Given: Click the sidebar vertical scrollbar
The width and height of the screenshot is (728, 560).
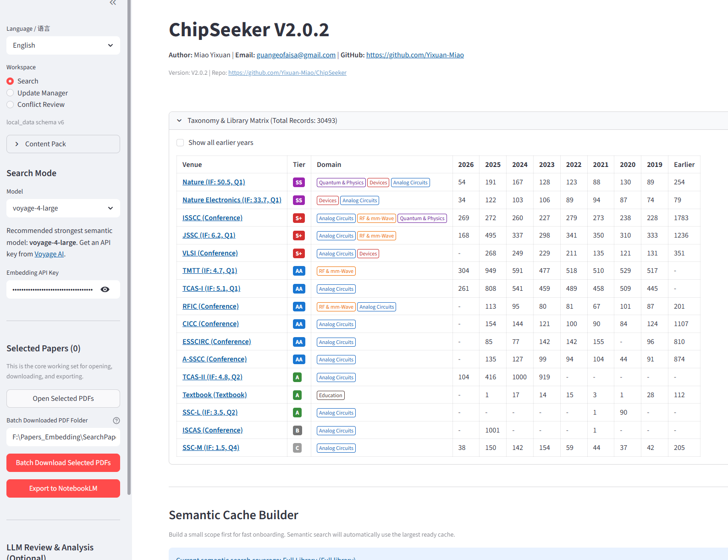Looking at the screenshot, I should click(129, 248).
